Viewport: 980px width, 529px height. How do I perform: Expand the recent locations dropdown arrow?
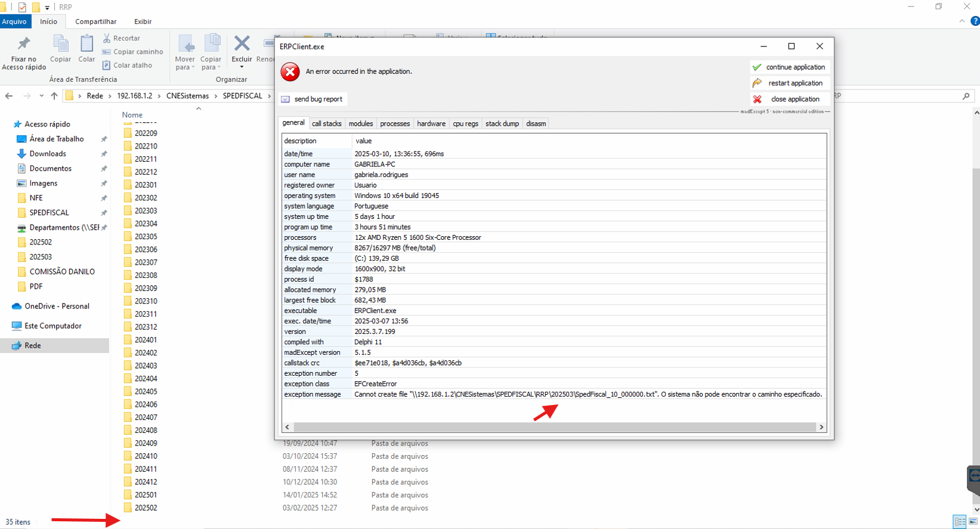click(41, 96)
